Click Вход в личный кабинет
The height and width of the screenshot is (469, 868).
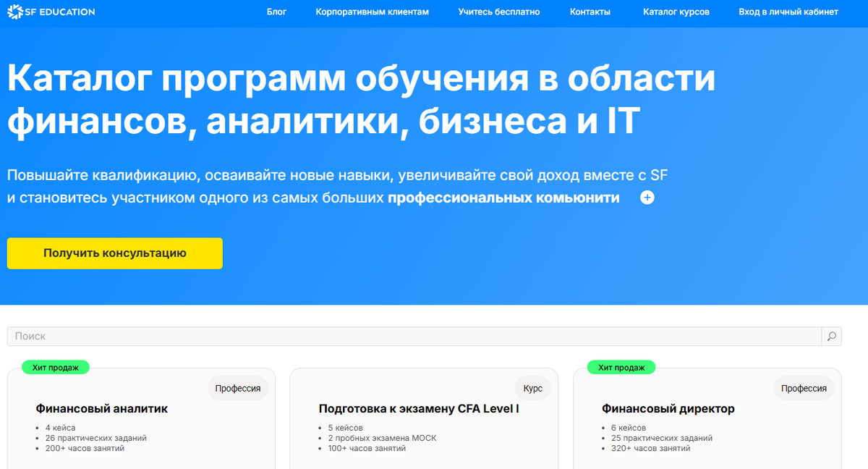point(788,12)
